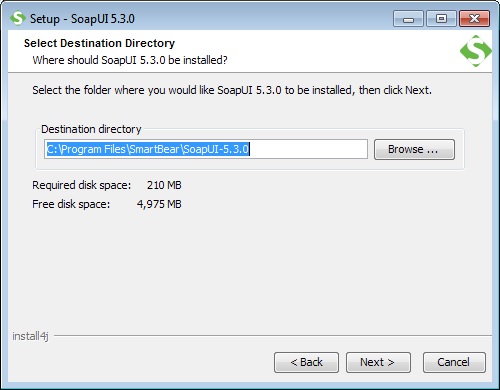This screenshot has width=500, height=390.
Task: Return to the previous step with Back
Action: [306, 362]
